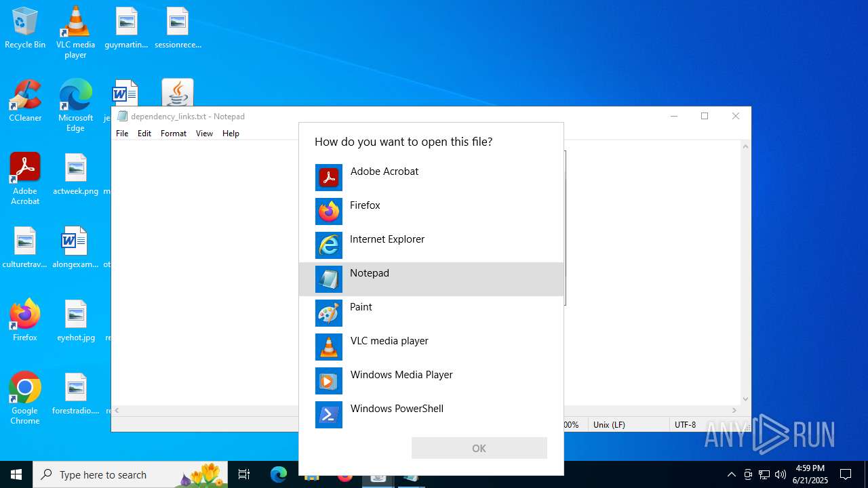Choose the Paint icon in the open-with list
Viewport: 868px width, 488px height.
click(329, 313)
